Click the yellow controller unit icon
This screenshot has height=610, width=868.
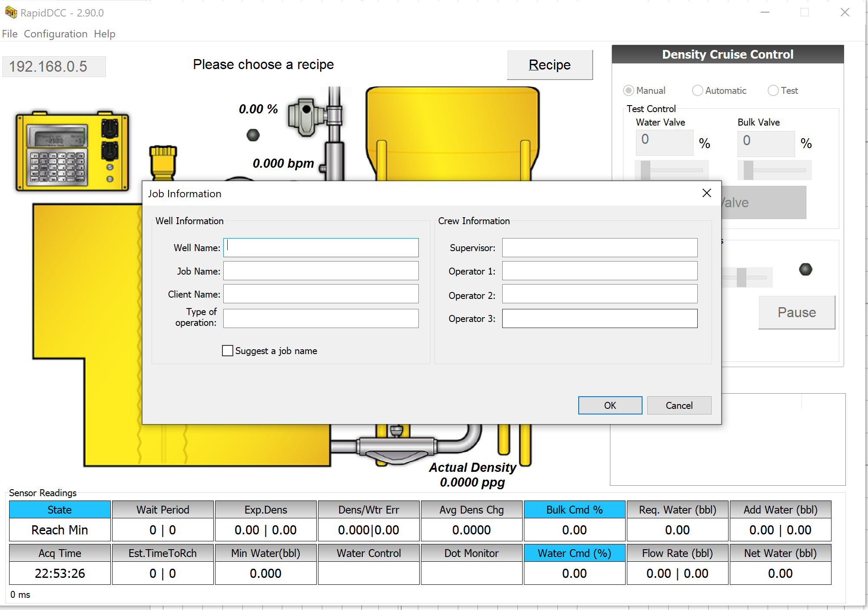click(72, 151)
